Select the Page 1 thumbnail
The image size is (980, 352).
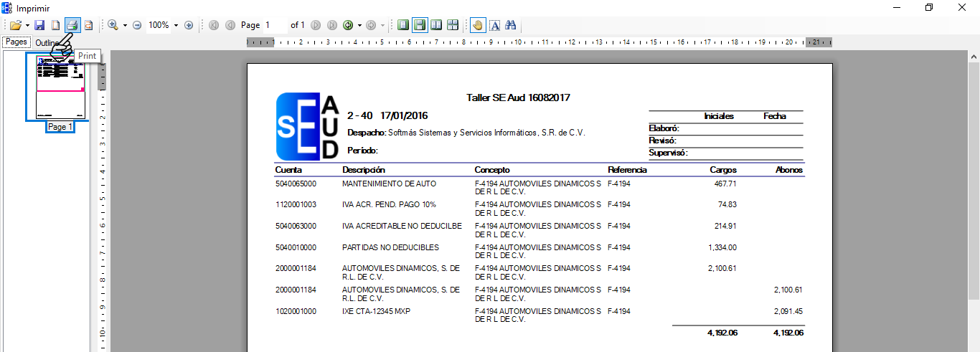(60, 87)
